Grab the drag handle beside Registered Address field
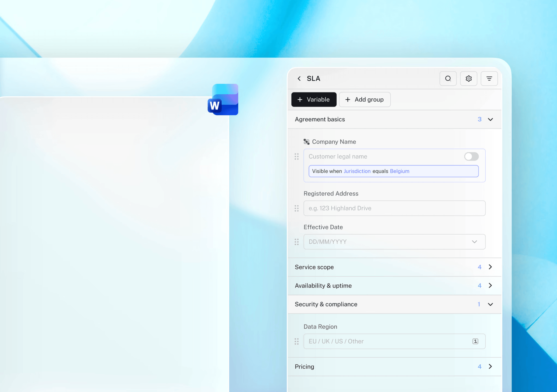The width and height of the screenshot is (557, 392). tap(296, 208)
